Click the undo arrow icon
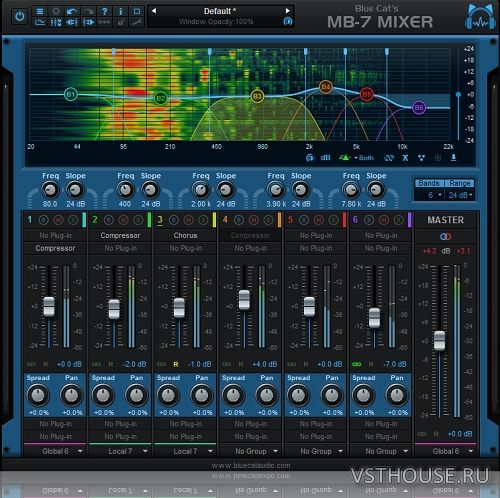 point(72,11)
